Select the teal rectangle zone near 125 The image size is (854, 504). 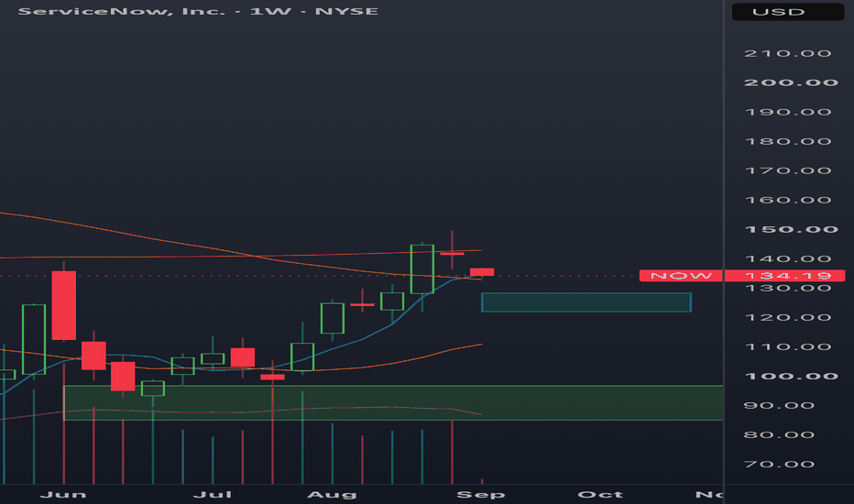[586, 302]
